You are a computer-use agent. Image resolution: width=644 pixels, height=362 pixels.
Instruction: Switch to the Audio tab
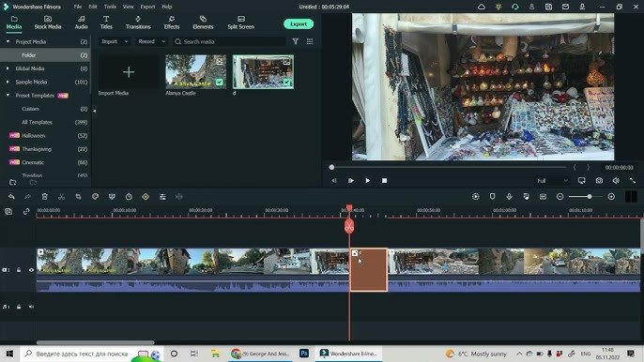coord(82,23)
